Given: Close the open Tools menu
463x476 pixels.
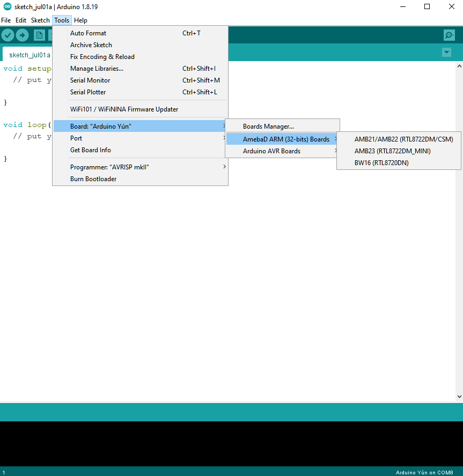Looking at the screenshot, I should (x=62, y=20).
